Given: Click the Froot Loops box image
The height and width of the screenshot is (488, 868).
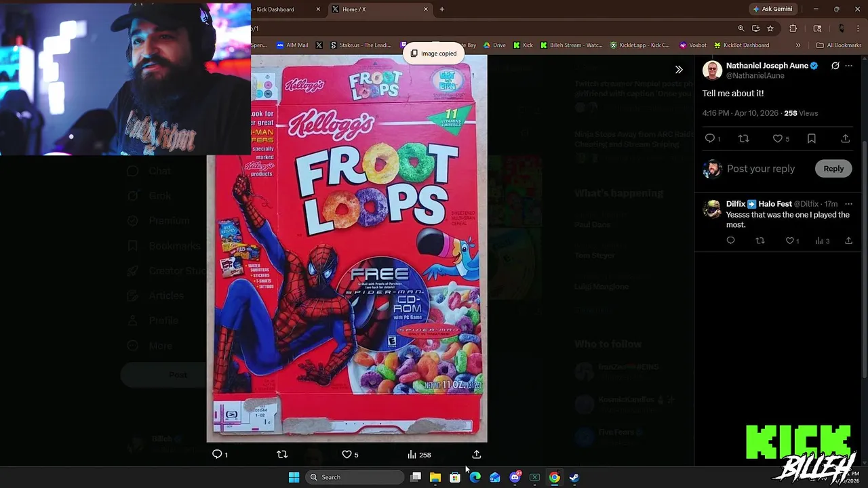Looking at the screenshot, I should coord(347,248).
